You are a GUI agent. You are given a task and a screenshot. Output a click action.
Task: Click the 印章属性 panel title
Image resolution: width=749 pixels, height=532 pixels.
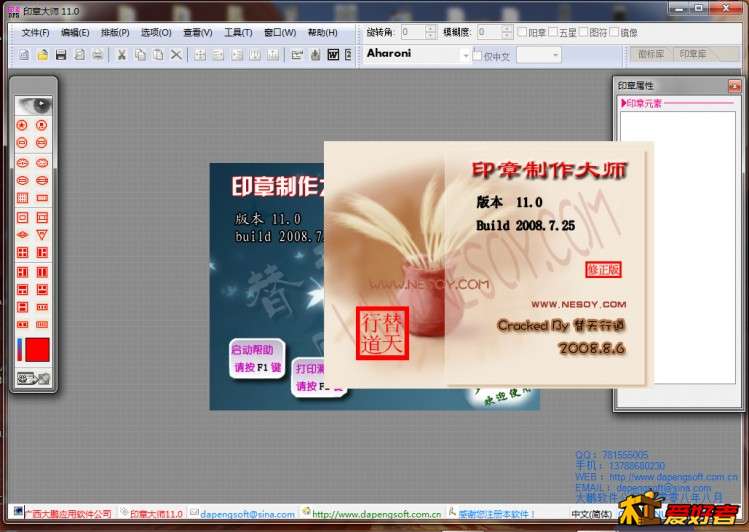(x=635, y=86)
